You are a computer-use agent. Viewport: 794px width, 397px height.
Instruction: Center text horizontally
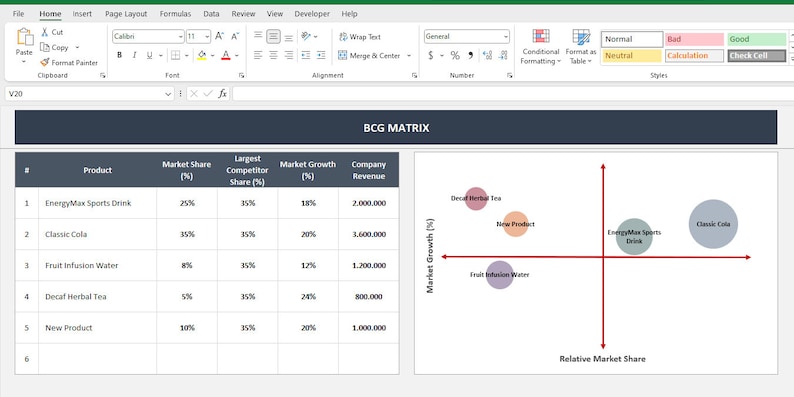coord(273,55)
